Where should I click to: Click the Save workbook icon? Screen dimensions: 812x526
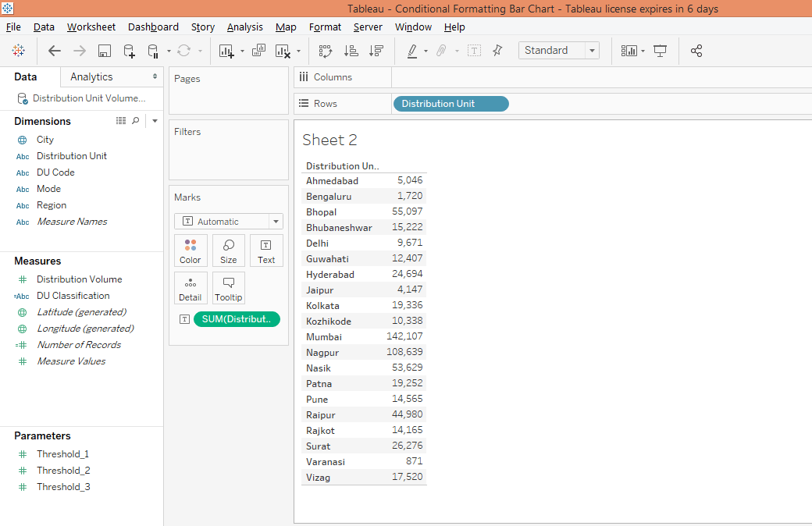coord(104,51)
